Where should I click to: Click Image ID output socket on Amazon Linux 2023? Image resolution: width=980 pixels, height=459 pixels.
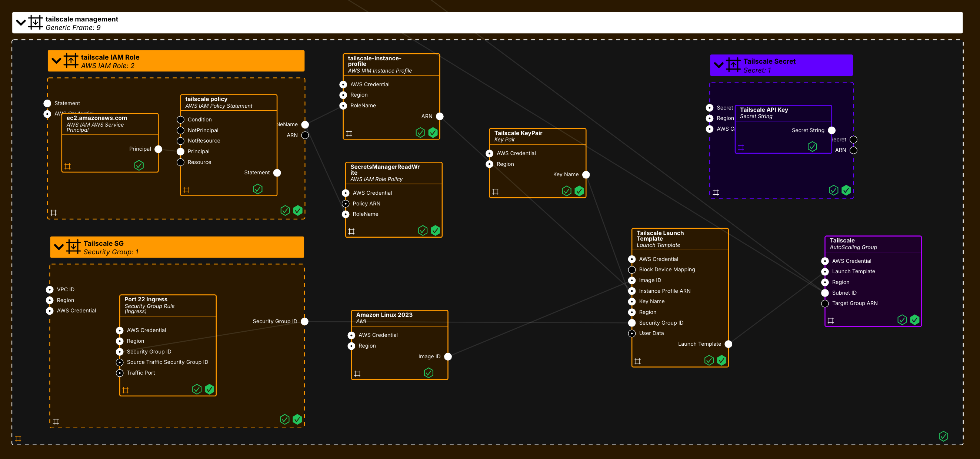click(x=448, y=357)
